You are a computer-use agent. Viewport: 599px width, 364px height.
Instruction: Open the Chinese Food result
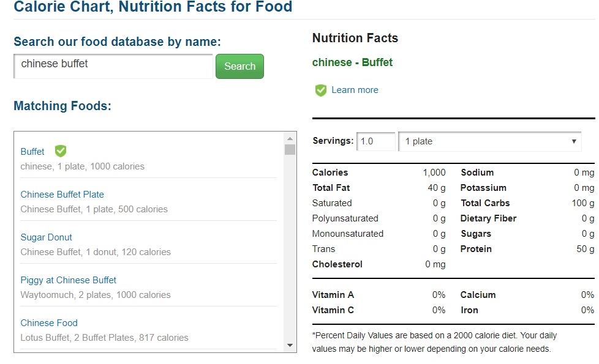[x=49, y=323]
